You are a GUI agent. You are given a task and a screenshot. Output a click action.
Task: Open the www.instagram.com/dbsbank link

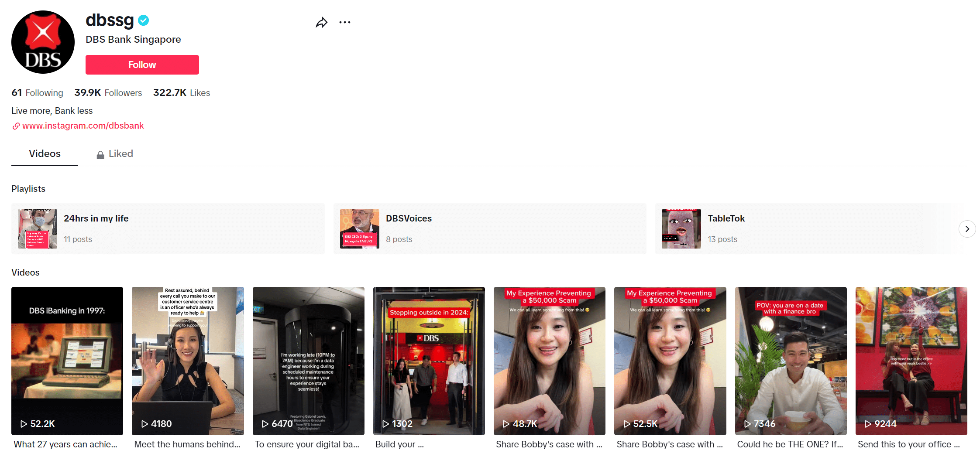click(x=83, y=126)
